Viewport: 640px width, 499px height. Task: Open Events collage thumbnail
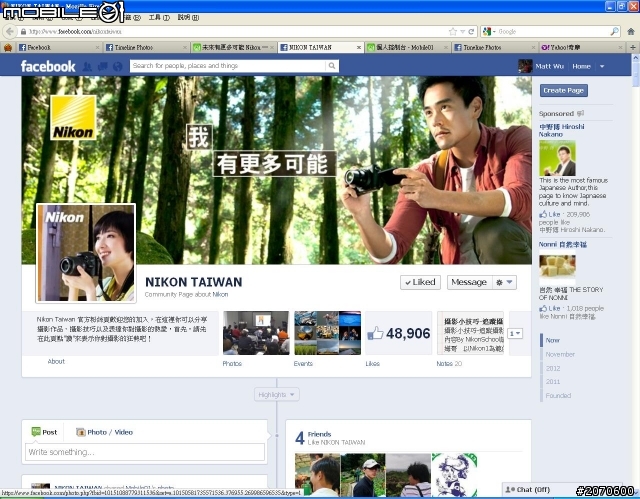click(327, 333)
